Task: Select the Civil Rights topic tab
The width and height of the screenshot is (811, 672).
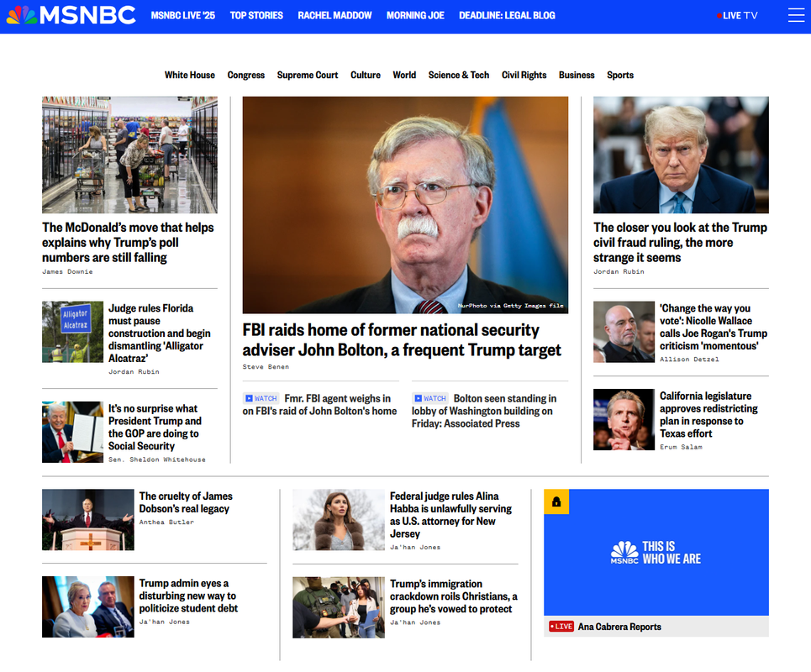Action: (x=524, y=75)
